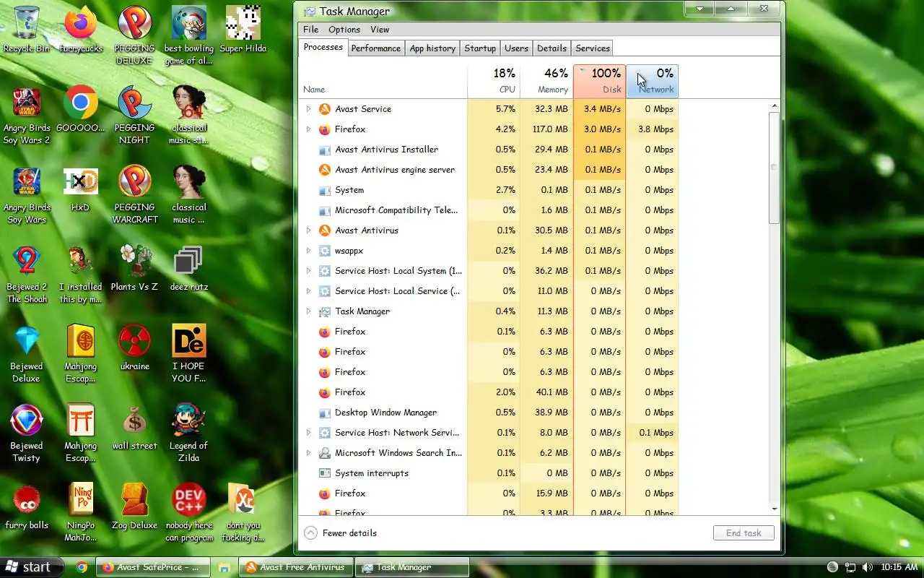Switch to the App history tab

432,48
